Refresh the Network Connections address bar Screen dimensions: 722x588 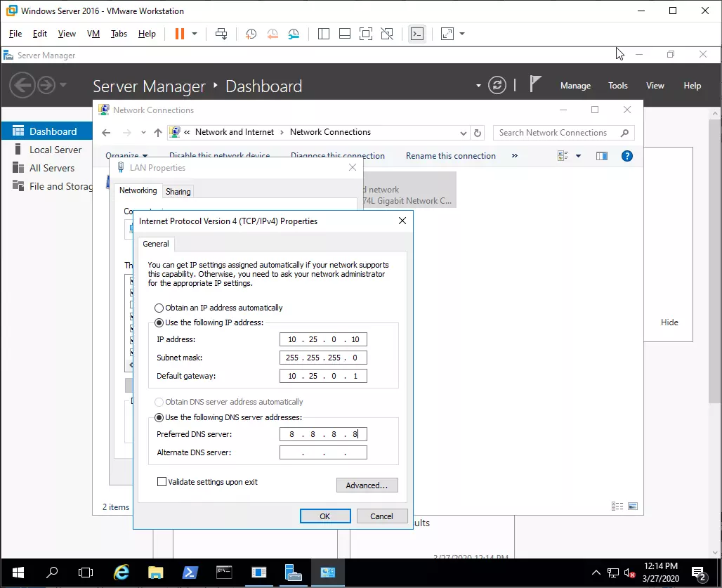pyautogui.click(x=478, y=133)
